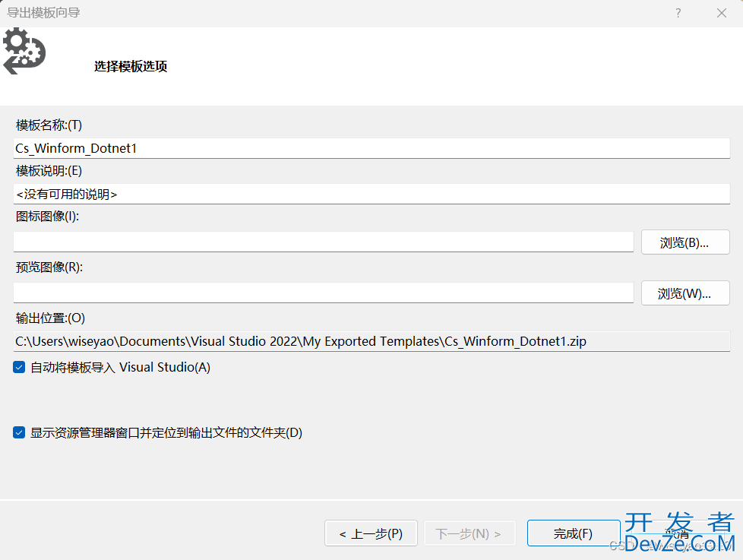Toggle 显示资源管理器窗口 checkbox
Screen dimensions: 743x560
pyautogui.click(x=19, y=432)
